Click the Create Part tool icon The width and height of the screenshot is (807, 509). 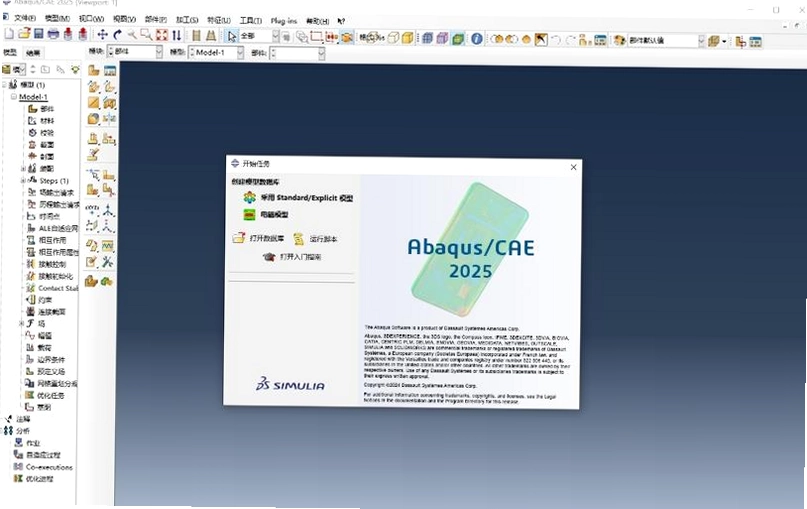coord(94,71)
